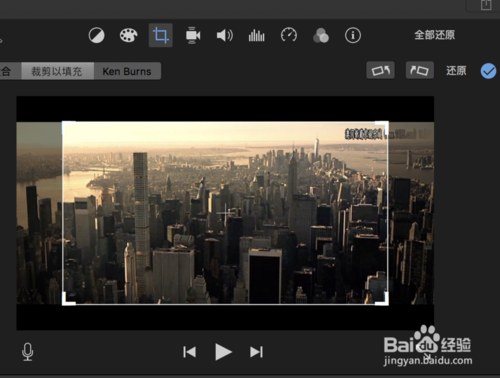This screenshot has width=500, height=378.
Task: Open the volume speaker icon
Action: pos(225,35)
